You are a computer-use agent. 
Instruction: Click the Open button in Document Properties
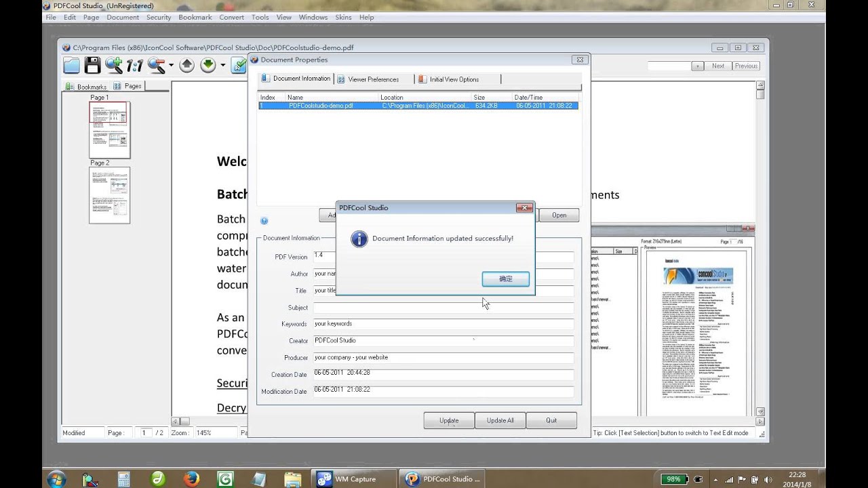click(x=559, y=215)
